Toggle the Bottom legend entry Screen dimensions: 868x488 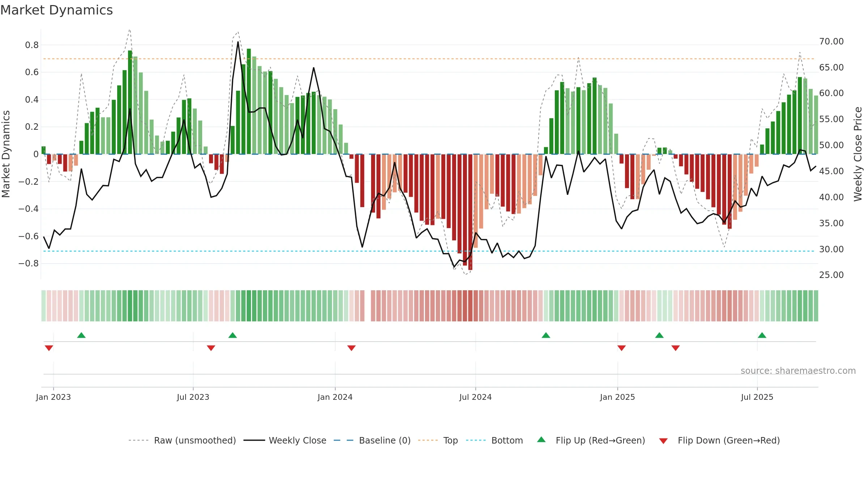[x=494, y=440]
